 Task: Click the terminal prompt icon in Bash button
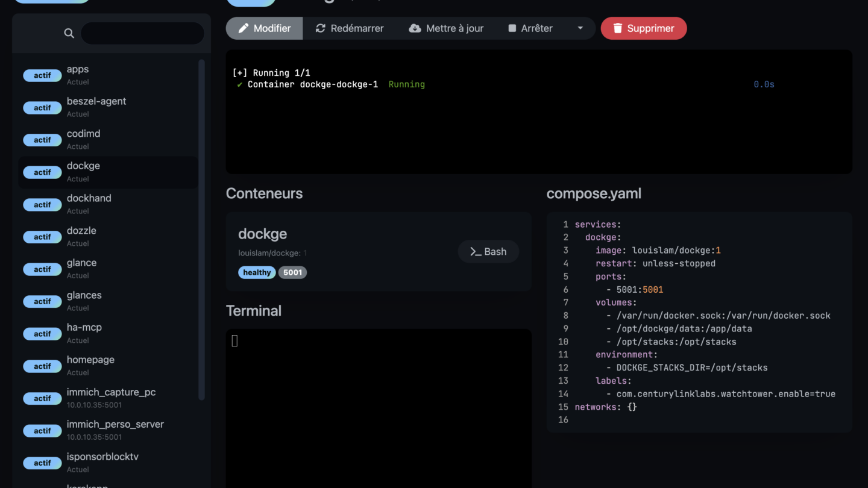coord(476,251)
